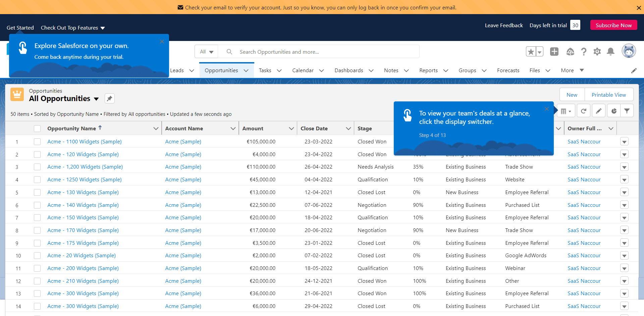Image resolution: width=644 pixels, height=316 pixels.
Task: Go to the Reports tab
Action: (x=428, y=71)
